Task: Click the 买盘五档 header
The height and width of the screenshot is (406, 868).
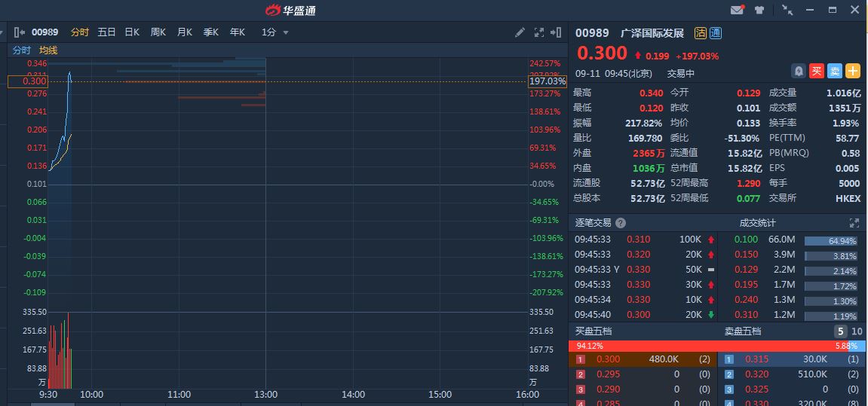Action: tap(593, 331)
